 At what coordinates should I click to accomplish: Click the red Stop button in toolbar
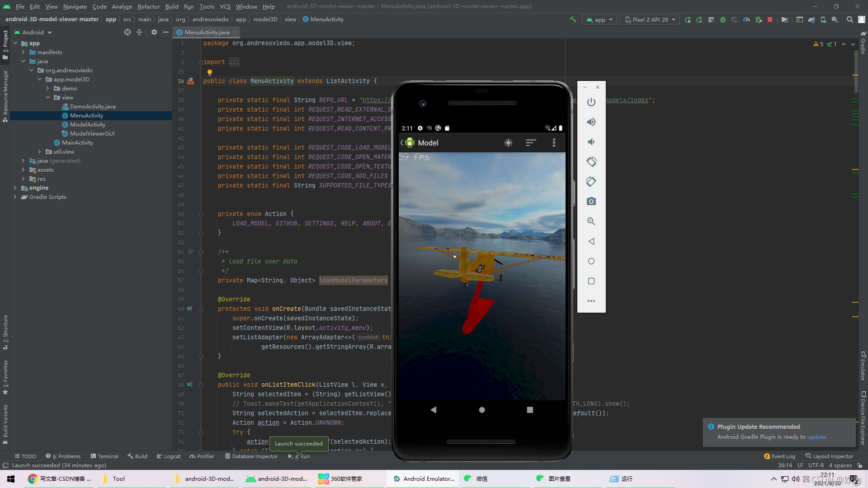point(770,19)
